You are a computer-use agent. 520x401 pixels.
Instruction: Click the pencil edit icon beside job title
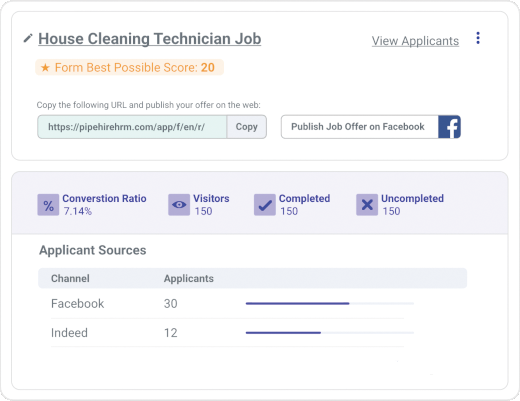28,38
